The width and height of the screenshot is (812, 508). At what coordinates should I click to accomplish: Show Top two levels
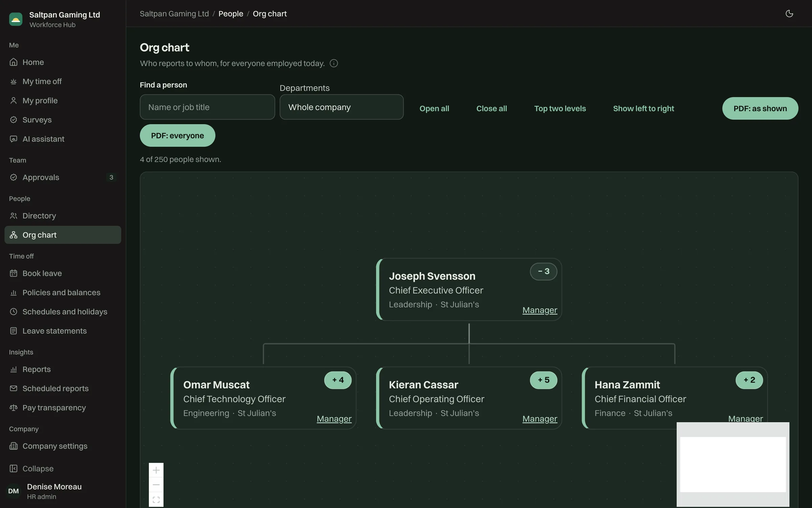point(560,108)
